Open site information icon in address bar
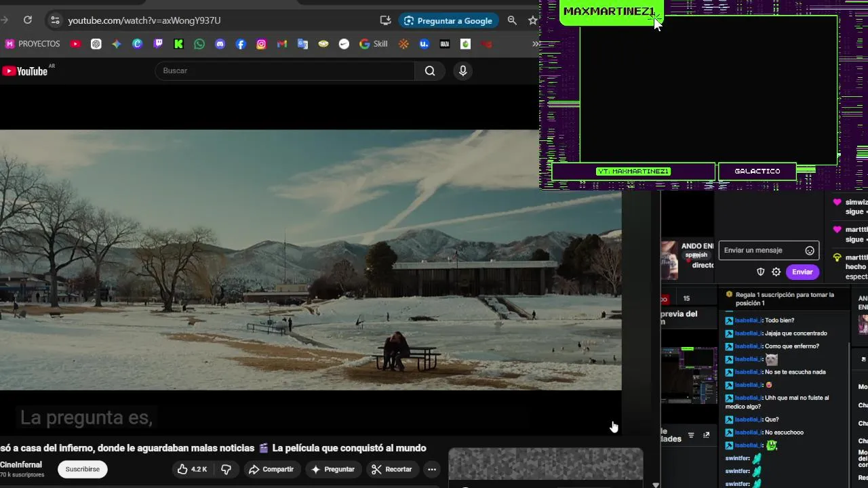This screenshot has height=488, width=868. (x=55, y=20)
